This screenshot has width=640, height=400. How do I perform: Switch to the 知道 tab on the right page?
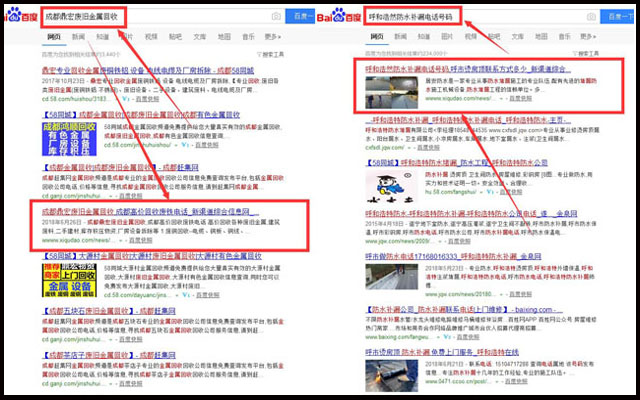424,36
